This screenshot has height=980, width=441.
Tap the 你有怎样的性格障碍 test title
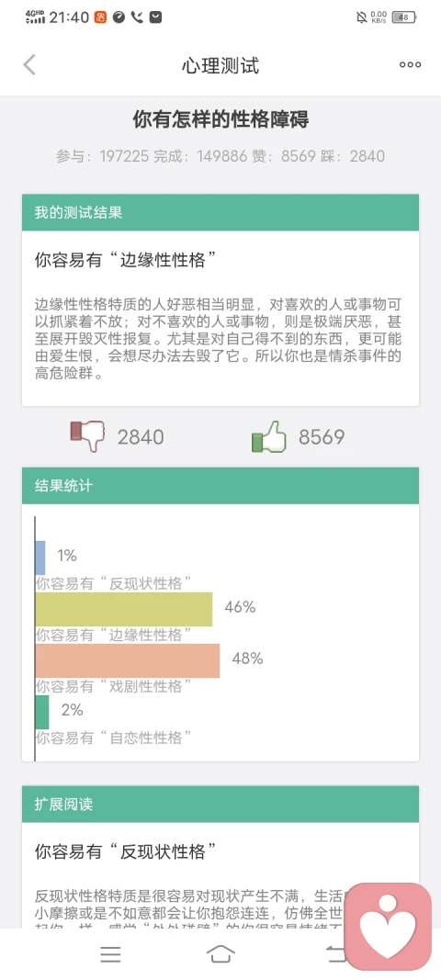[220, 118]
